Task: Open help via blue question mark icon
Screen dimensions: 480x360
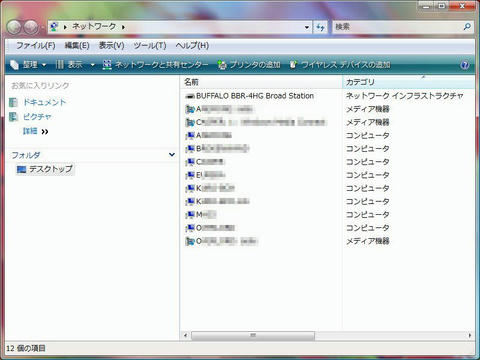Action: click(x=465, y=65)
